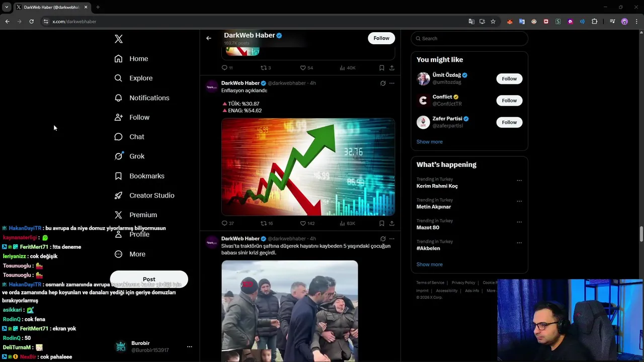Click the Premium X icon
Image resolution: width=644 pixels, height=362 pixels.
point(118,215)
